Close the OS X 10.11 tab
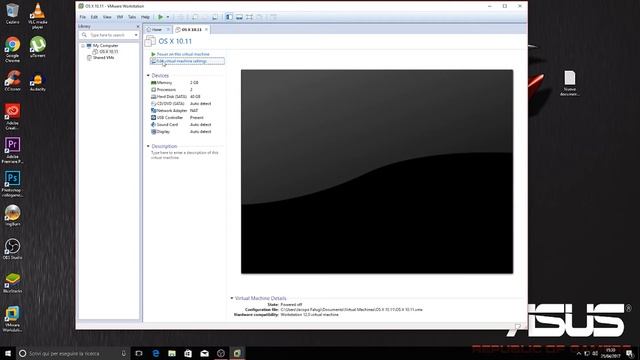640x360 pixels. (x=206, y=29)
